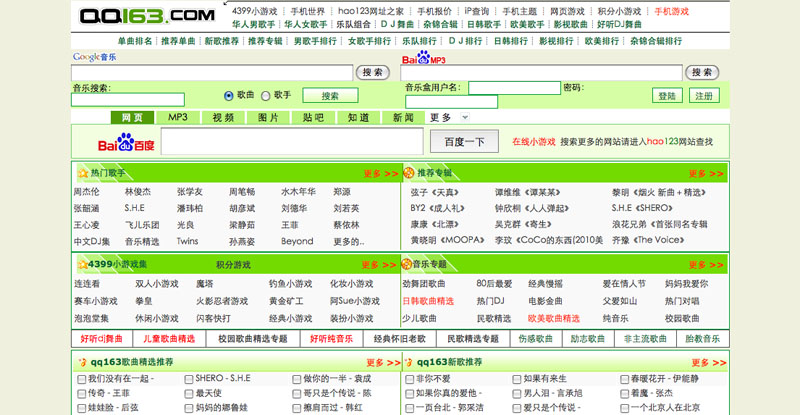The width and height of the screenshot is (800, 415).
Task: Click the Baidu MP3 logo
Action: tap(423, 58)
